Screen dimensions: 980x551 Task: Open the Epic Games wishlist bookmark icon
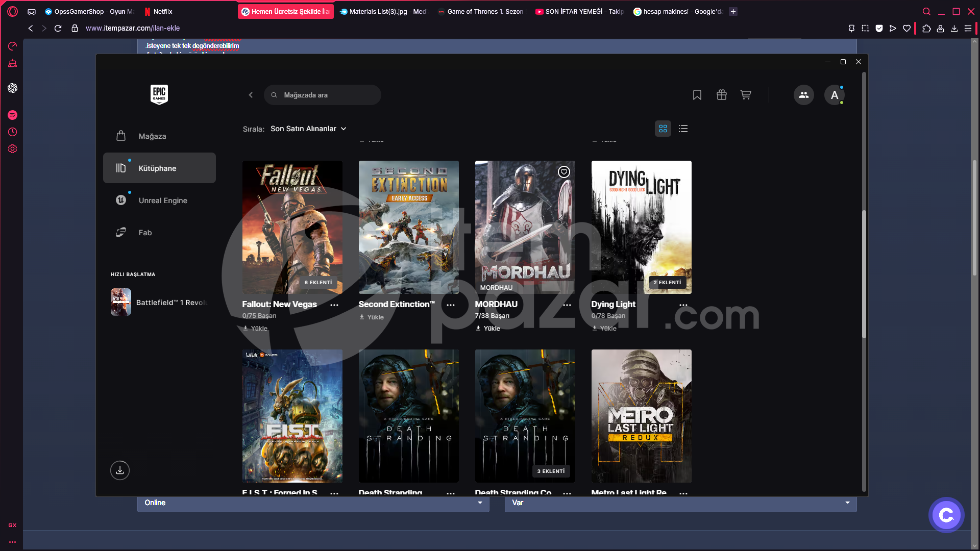(697, 95)
